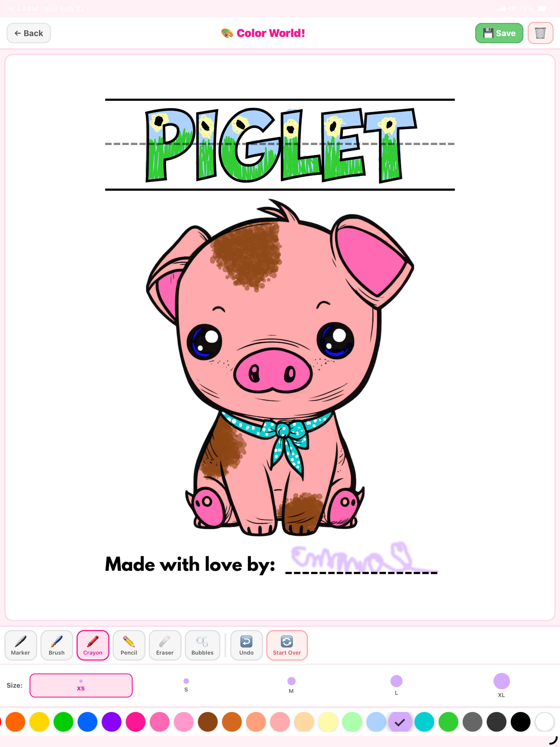Choose the L brush size
The width and height of the screenshot is (560, 747).
pos(396,685)
